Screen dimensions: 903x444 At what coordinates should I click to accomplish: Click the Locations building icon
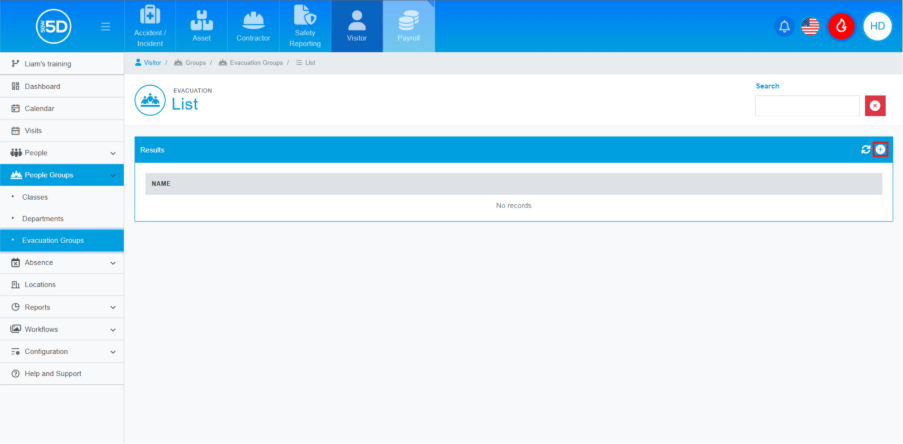(x=16, y=284)
